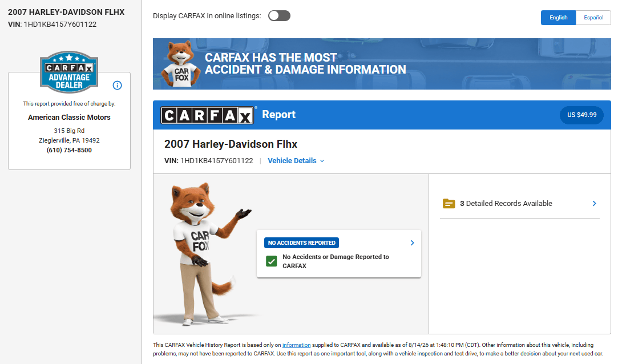Click the NO ACCIDENTS REPORTED badge
Screen dimensions: 618x364
(x=301, y=242)
